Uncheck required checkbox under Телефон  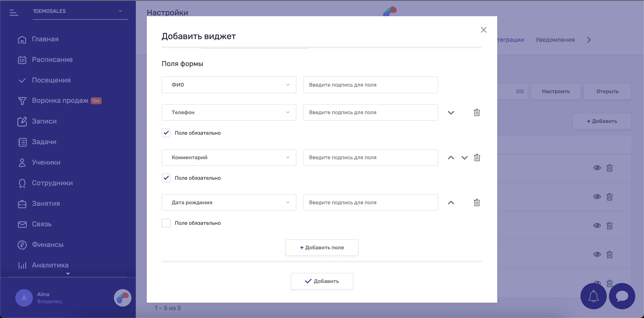tap(166, 133)
